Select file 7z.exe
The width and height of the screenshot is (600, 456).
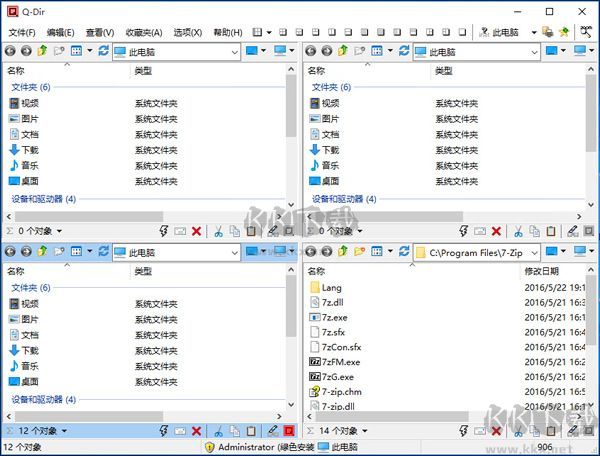[328, 318]
